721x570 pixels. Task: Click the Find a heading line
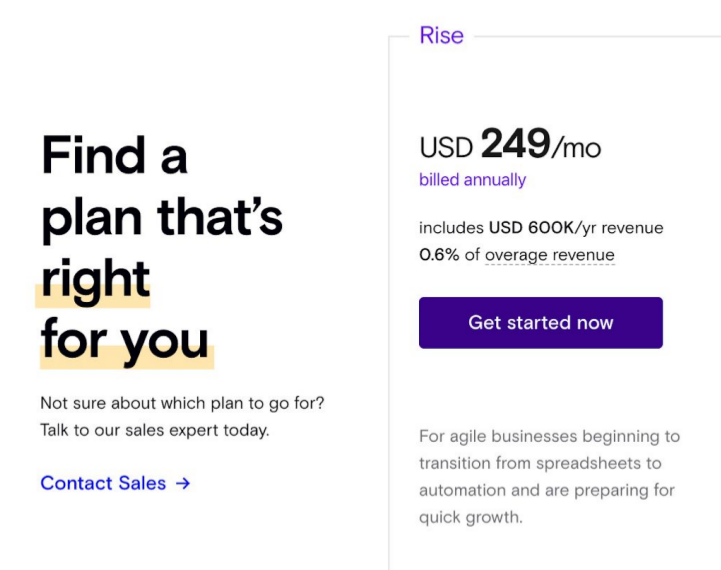114,156
